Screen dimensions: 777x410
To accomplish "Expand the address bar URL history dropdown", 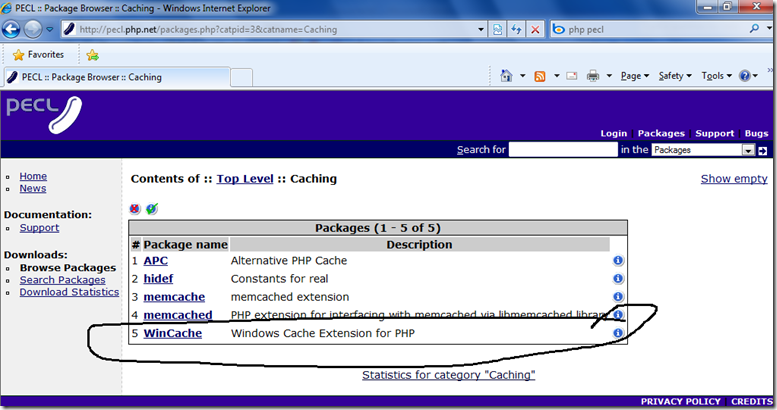I will pyautogui.click(x=480, y=29).
